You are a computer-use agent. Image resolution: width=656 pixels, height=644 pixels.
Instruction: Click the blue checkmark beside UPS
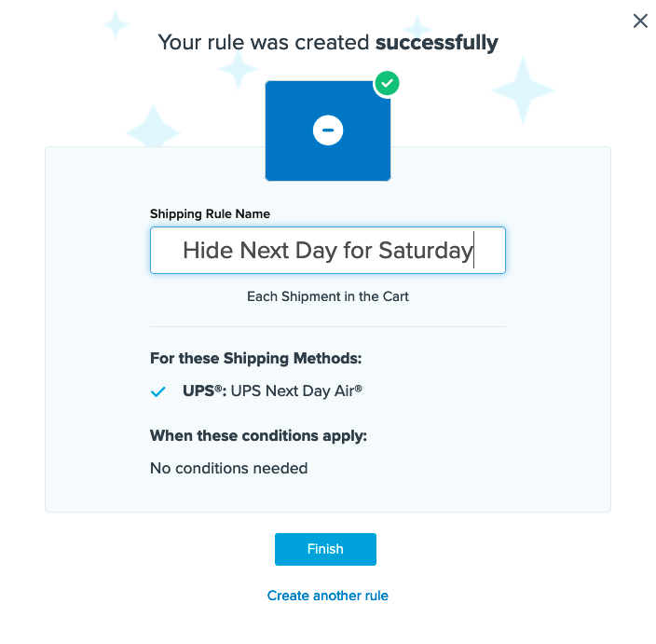158,392
